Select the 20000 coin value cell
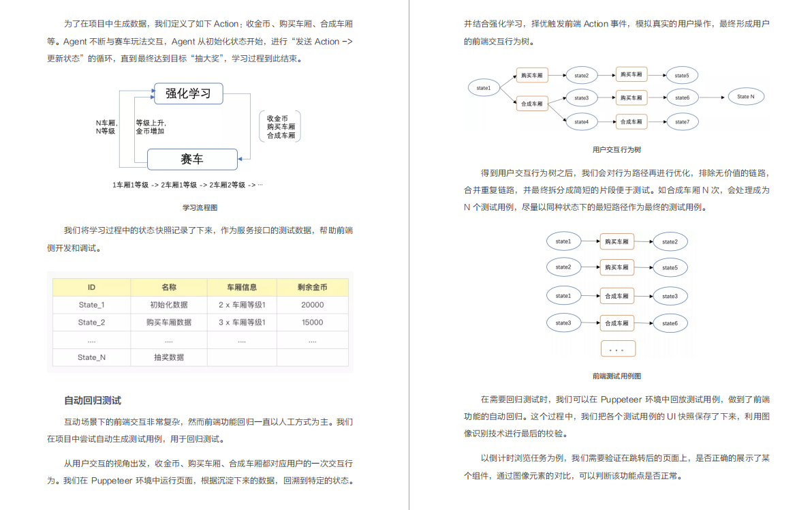Viewport: 812px width, 510px height. (x=312, y=305)
